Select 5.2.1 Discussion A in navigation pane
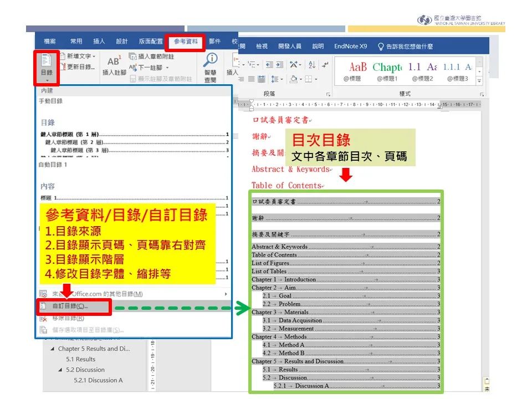The width and height of the screenshot is (532, 399). coord(99,381)
